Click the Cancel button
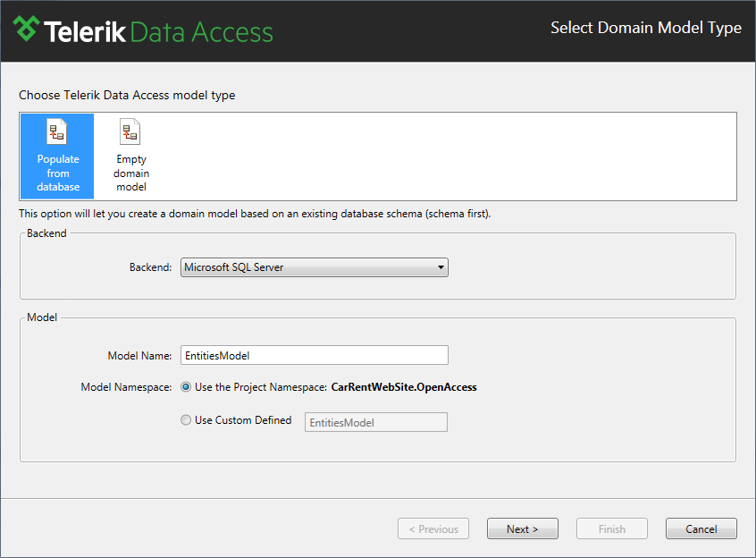The height and width of the screenshot is (558, 756). tap(701, 529)
